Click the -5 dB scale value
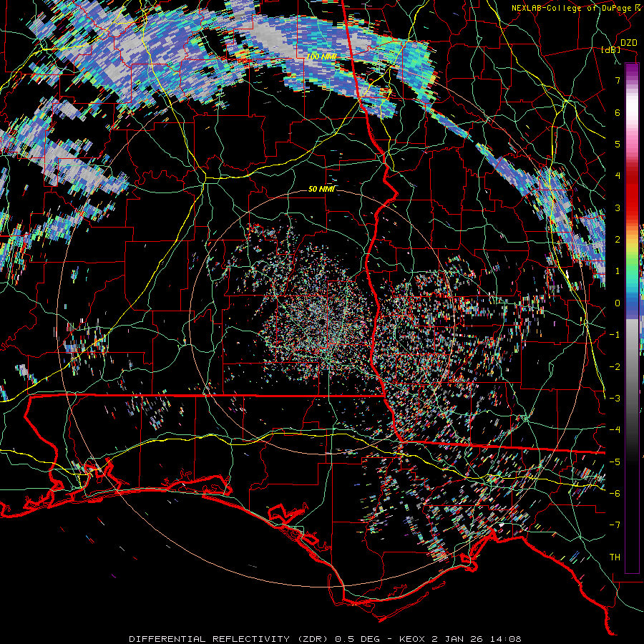The height and width of the screenshot is (644, 644). [x=615, y=462]
